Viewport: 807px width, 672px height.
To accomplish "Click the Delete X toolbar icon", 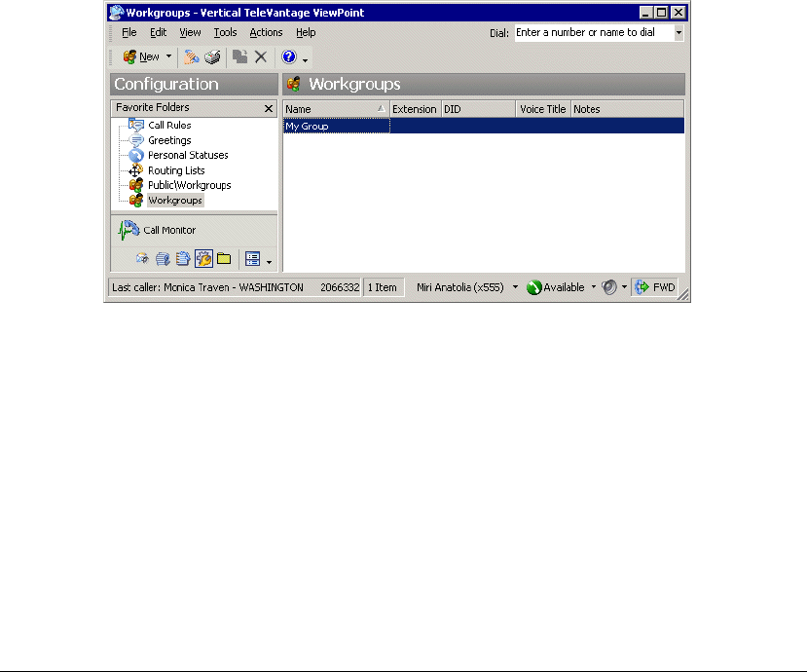I will [261, 56].
